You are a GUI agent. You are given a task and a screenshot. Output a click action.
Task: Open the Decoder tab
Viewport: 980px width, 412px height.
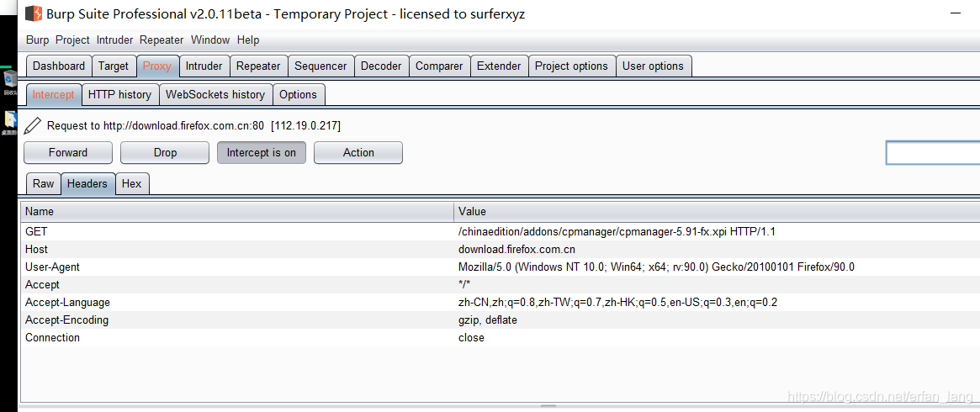coord(381,66)
